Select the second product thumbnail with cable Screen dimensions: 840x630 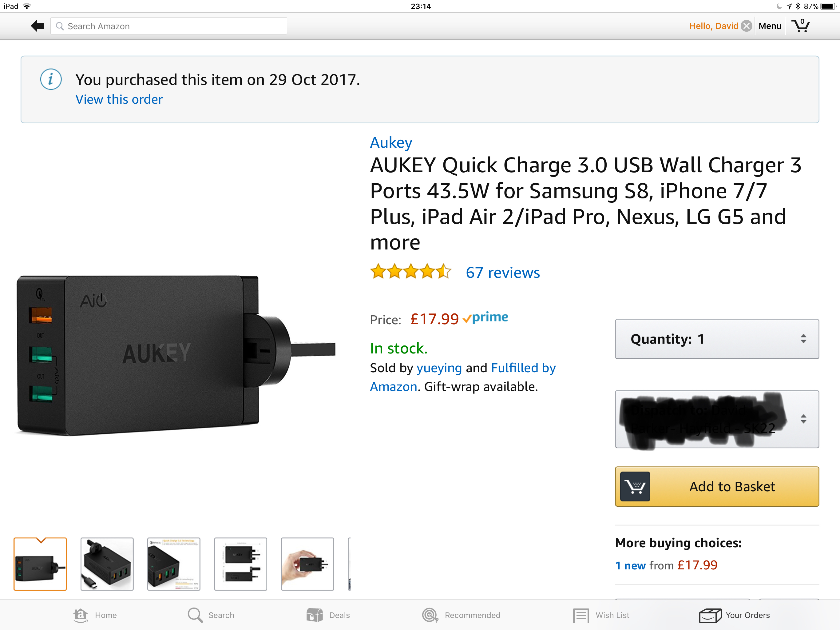click(107, 564)
